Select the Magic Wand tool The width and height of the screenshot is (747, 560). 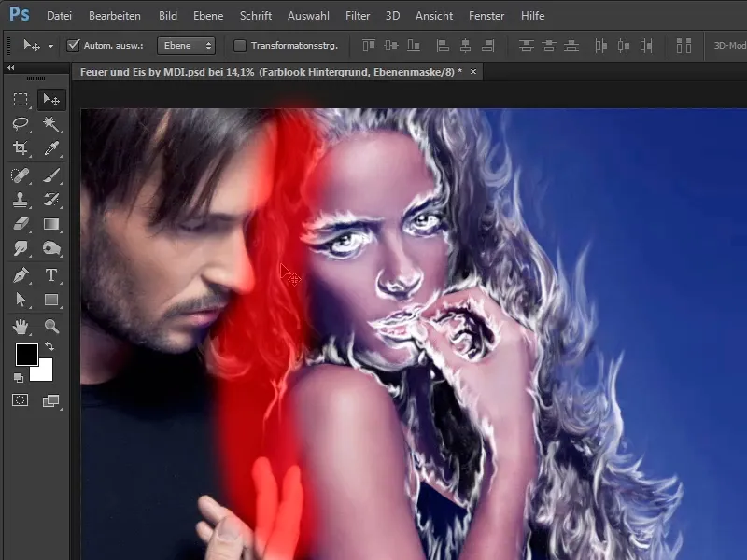point(51,124)
